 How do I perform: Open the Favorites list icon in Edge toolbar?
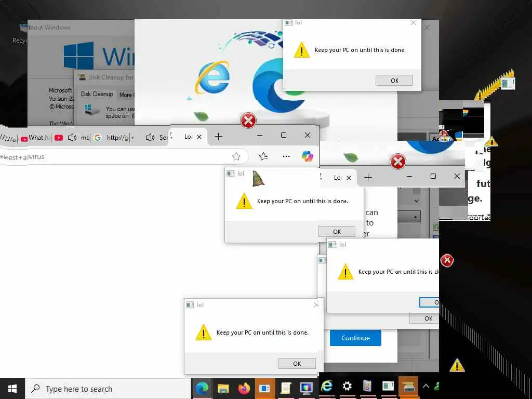pos(263,156)
